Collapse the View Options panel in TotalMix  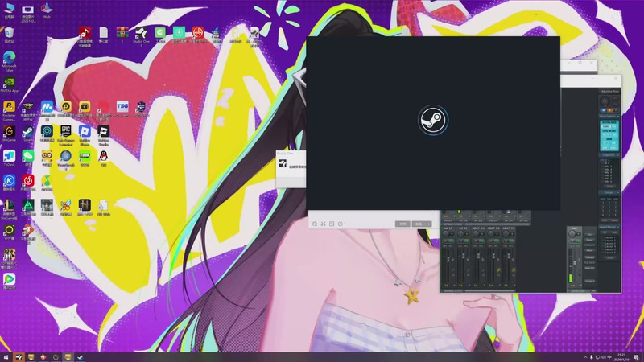tap(618, 117)
